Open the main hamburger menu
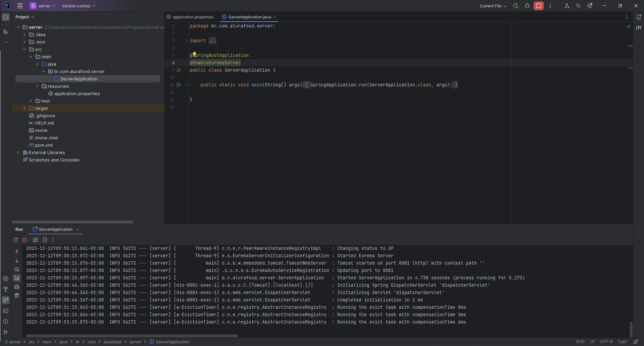 [20, 6]
